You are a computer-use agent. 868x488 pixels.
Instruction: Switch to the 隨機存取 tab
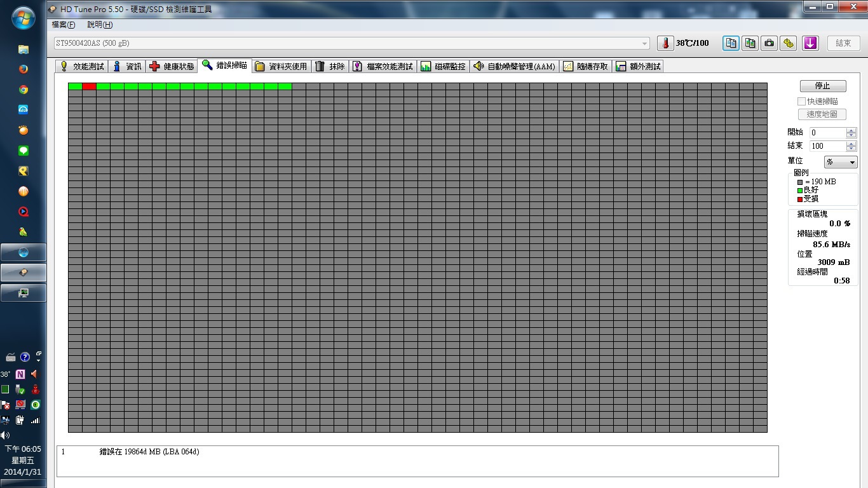pyautogui.click(x=586, y=66)
